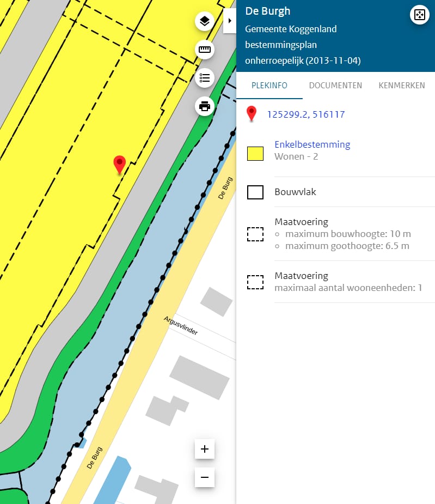Select dashed symbol beside maximum bouwhoogte
The image size is (435, 504).
pyautogui.click(x=255, y=234)
